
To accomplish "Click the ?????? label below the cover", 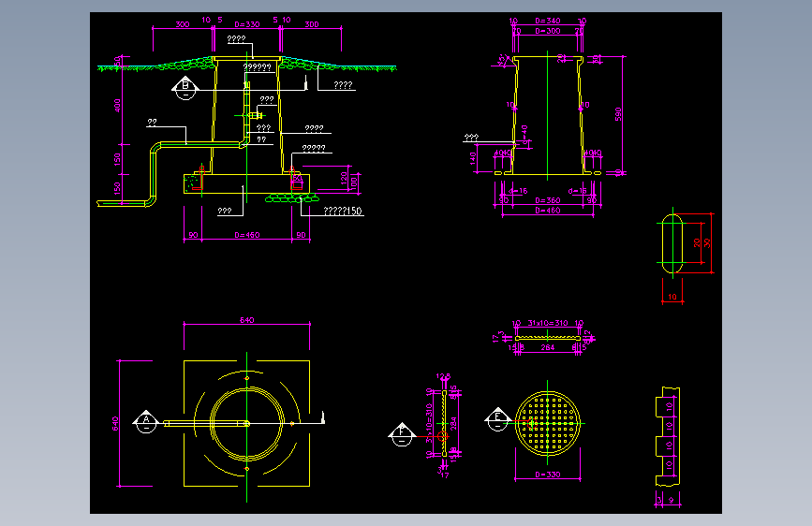I will [257, 67].
